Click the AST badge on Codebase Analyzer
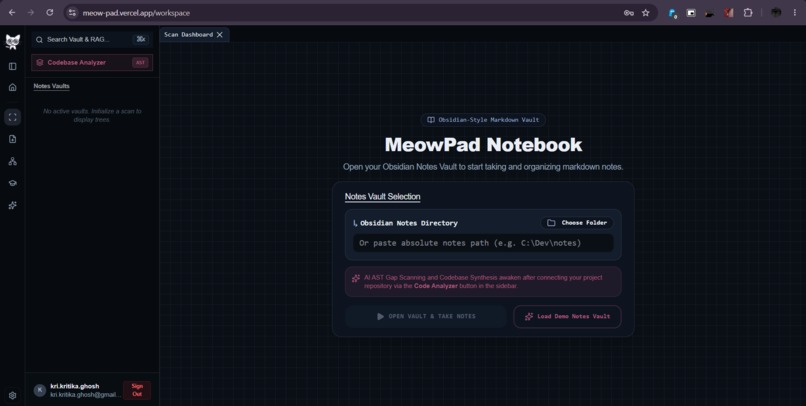This screenshot has height=406, width=806. (140, 63)
